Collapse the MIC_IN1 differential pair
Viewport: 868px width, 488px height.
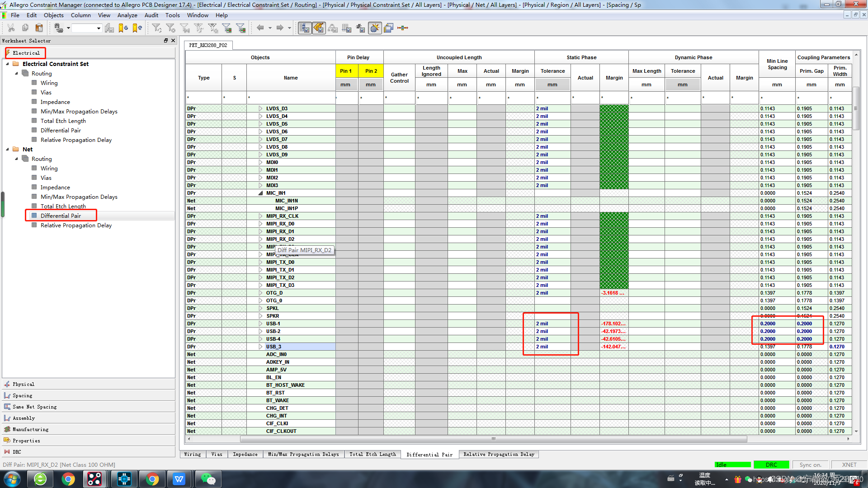click(x=260, y=193)
